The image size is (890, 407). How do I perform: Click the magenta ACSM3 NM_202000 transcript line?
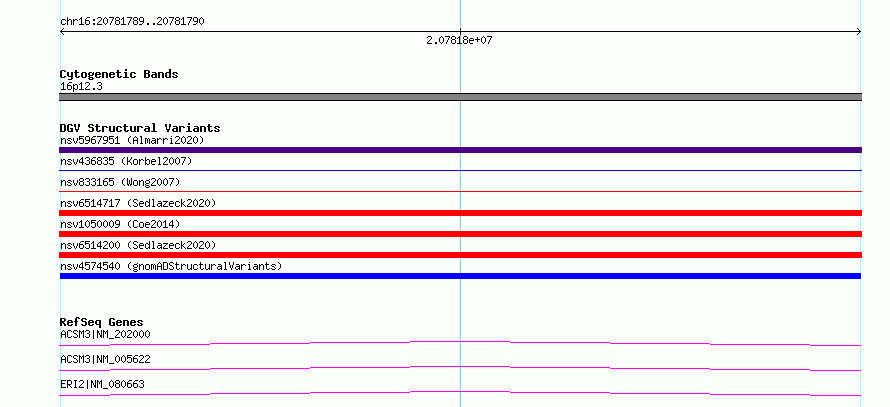click(x=460, y=343)
